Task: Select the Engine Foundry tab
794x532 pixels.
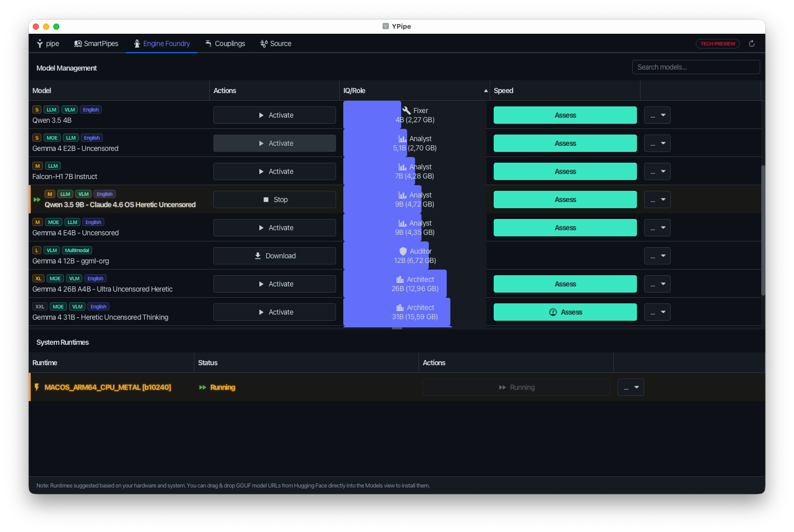Action: 162,43
